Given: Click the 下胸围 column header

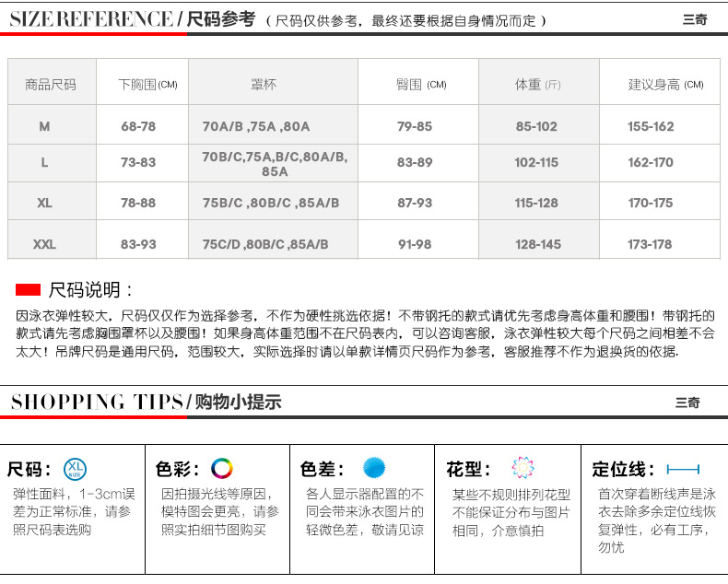Looking at the screenshot, I should tap(147, 84).
